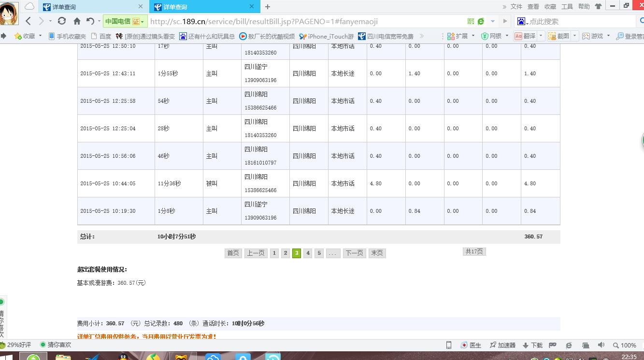The image size is (644, 360).
Task: Click the 登录管家 login manager icon
Action: click(630, 36)
